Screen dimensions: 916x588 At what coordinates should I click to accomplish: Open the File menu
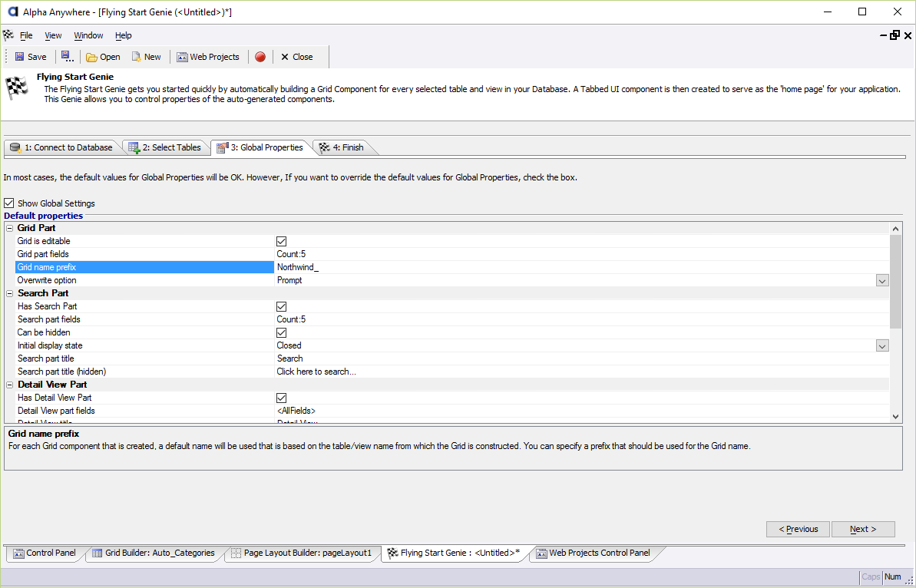pyautogui.click(x=26, y=35)
